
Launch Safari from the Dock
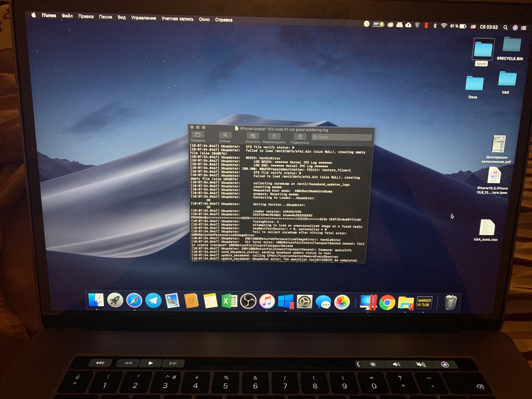click(x=134, y=300)
